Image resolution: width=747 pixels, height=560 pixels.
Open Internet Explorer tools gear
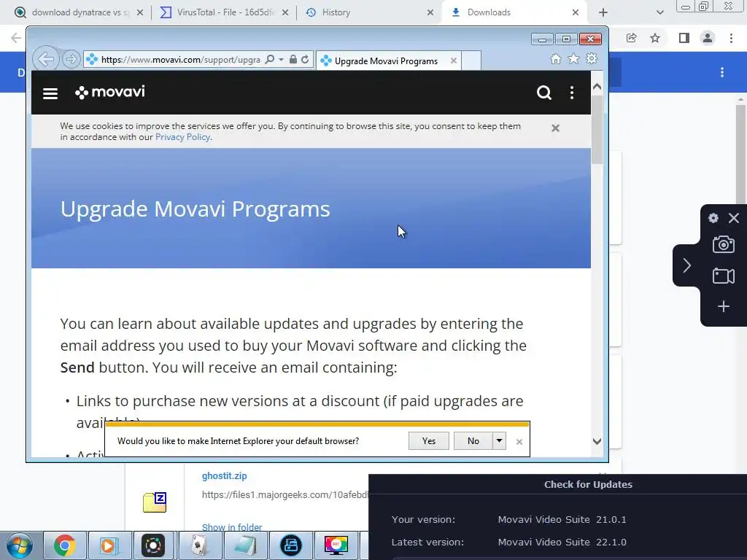(x=592, y=58)
